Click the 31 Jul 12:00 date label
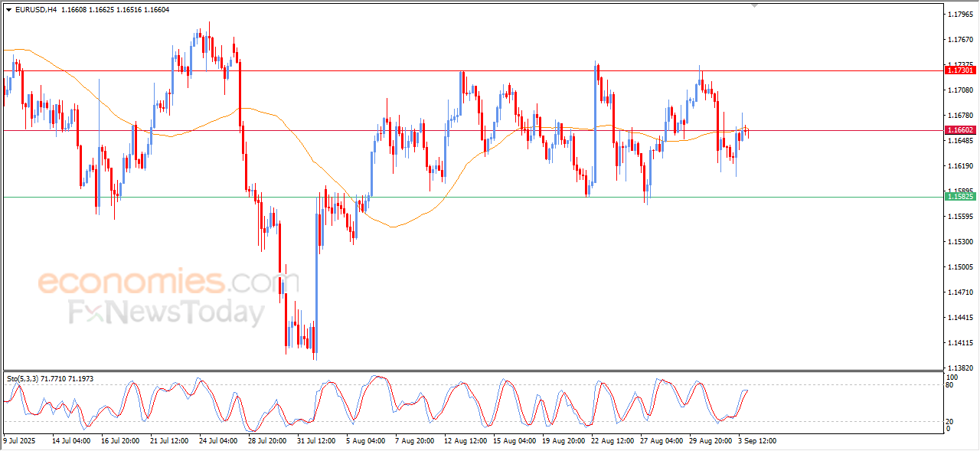980x451 pixels. pos(316,441)
